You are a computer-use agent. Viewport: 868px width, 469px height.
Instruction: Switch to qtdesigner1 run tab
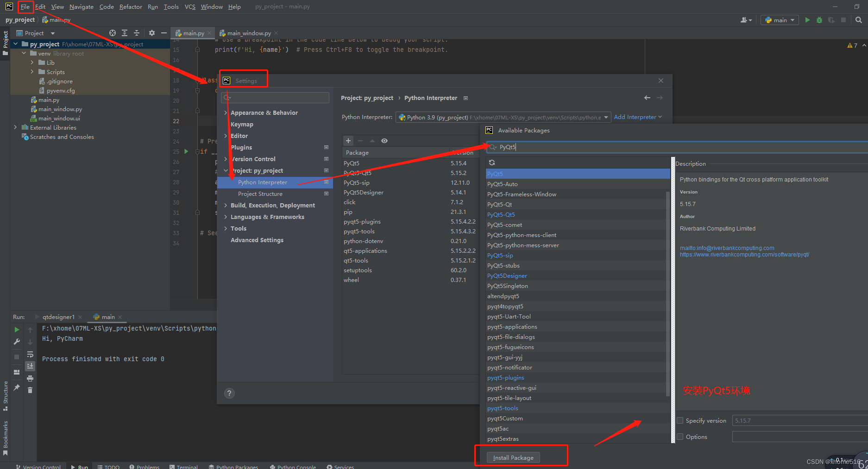click(x=58, y=317)
